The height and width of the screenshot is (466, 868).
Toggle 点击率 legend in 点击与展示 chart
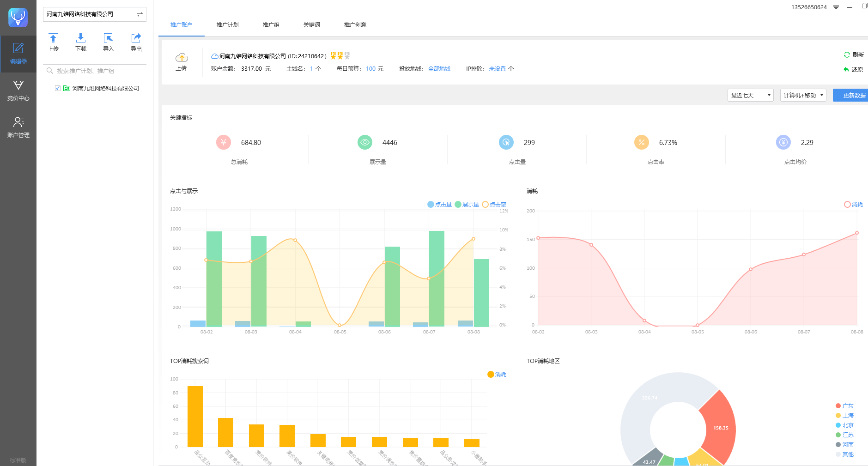[x=494, y=205]
